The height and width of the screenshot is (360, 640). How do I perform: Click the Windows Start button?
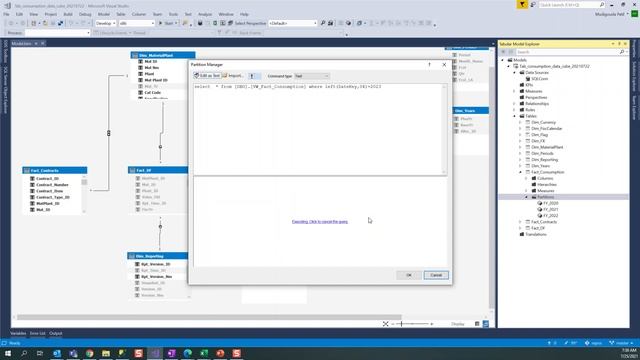7,353
